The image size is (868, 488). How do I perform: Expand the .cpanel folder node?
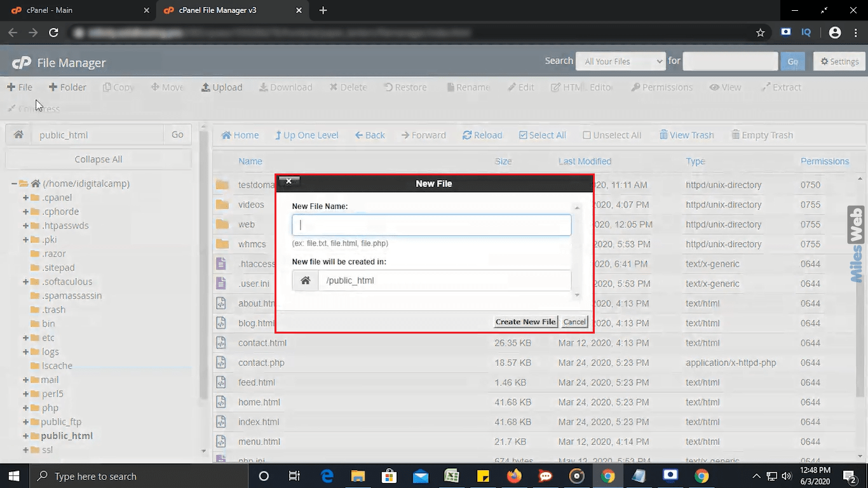25,198
